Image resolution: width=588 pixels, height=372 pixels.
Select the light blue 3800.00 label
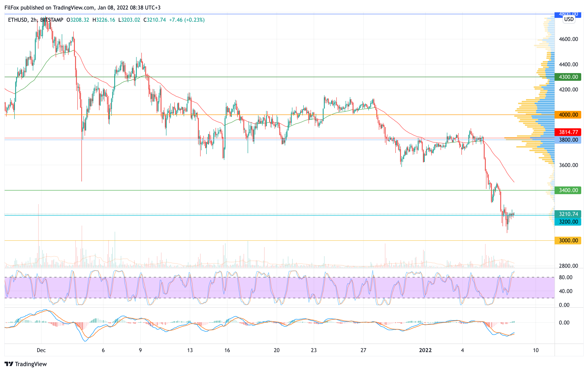[x=568, y=140]
